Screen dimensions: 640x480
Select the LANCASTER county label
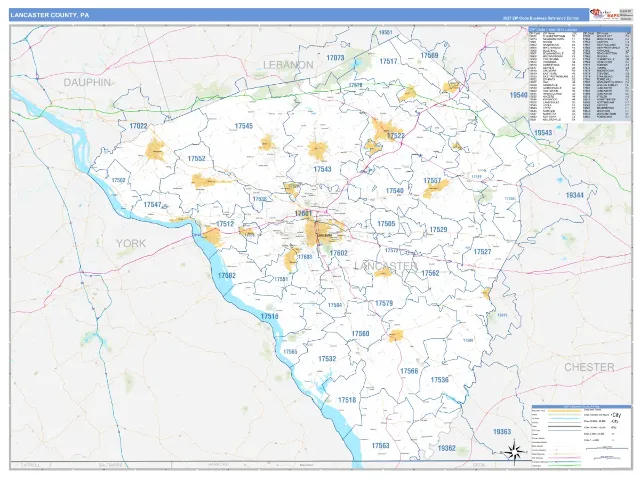386,266
